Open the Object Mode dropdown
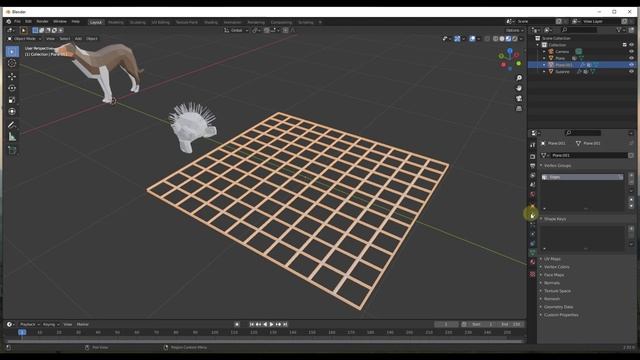 [x=24, y=39]
